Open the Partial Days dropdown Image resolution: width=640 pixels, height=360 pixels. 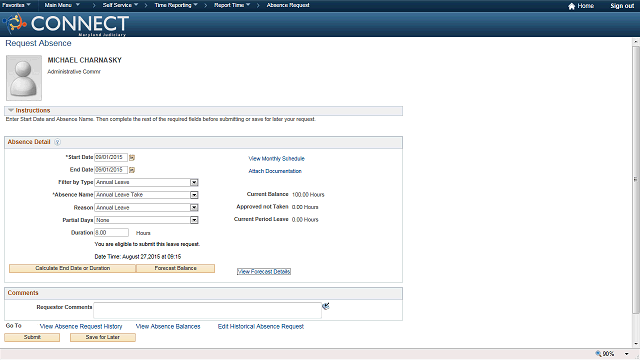[194, 220]
